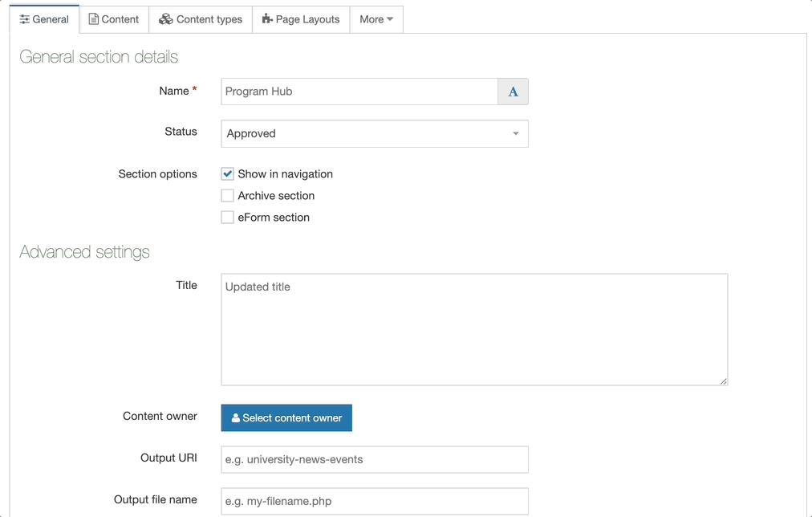
Task: Enable the Archive section checkbox
Action: tap(227, 195)
